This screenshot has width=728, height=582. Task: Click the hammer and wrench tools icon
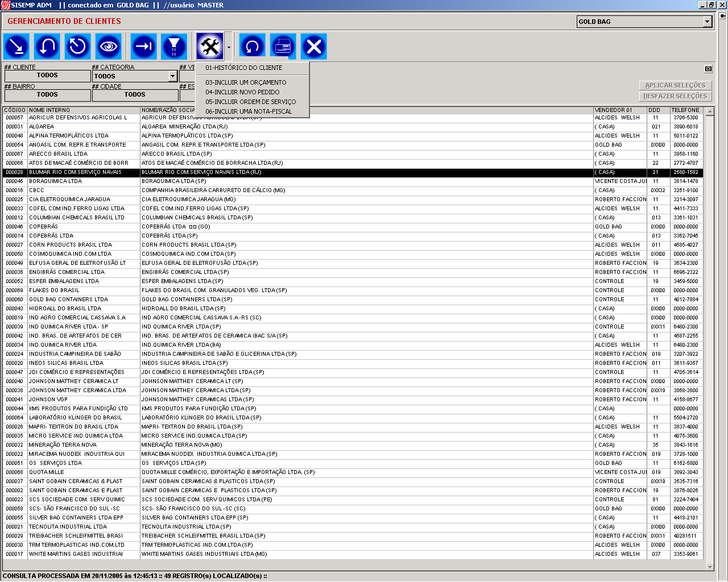click(210, 46)
